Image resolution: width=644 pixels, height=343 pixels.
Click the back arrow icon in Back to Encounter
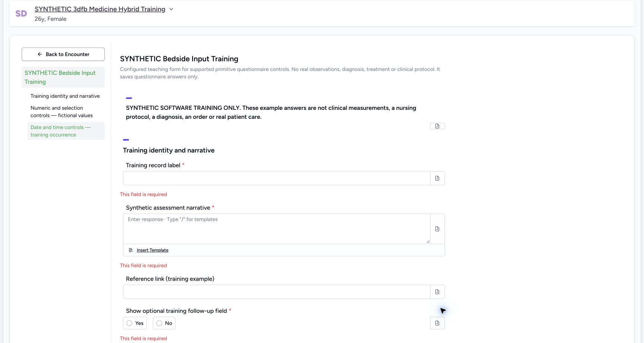(x=40, y=54)
